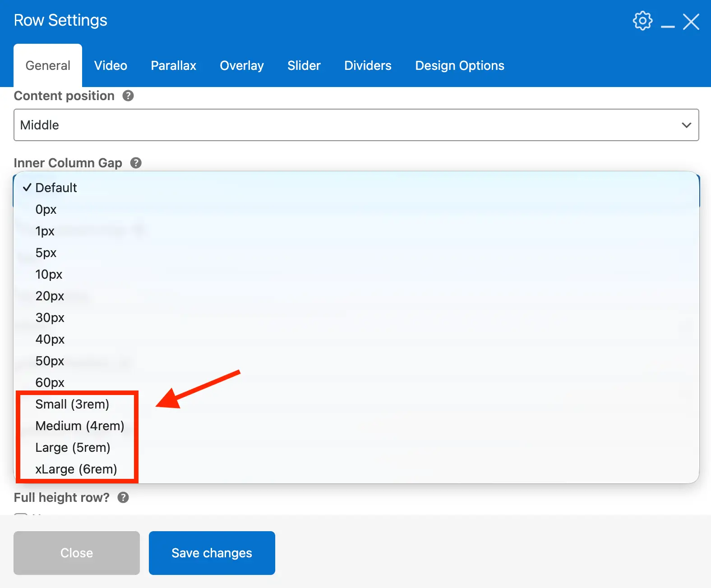This screenshot has width=711, height=588.
Task: Switch to the Overlay tab
Action: coord(241,66)
